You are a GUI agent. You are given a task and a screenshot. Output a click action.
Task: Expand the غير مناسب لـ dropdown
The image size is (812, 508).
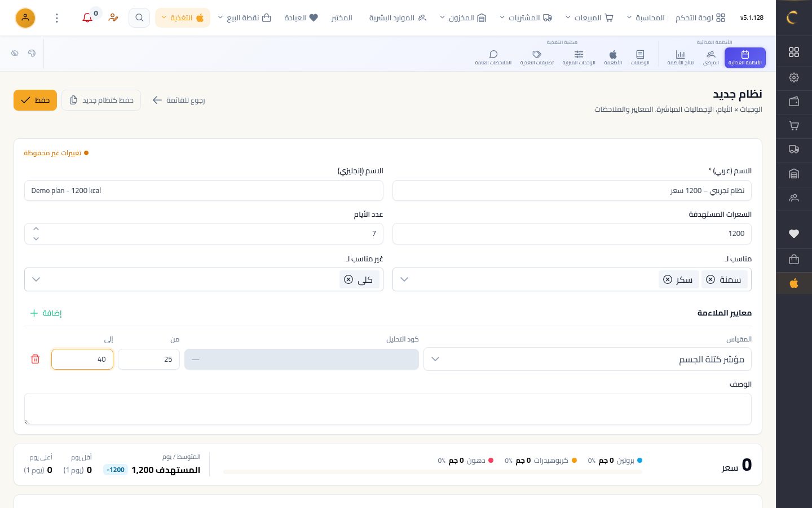(36, 279)
